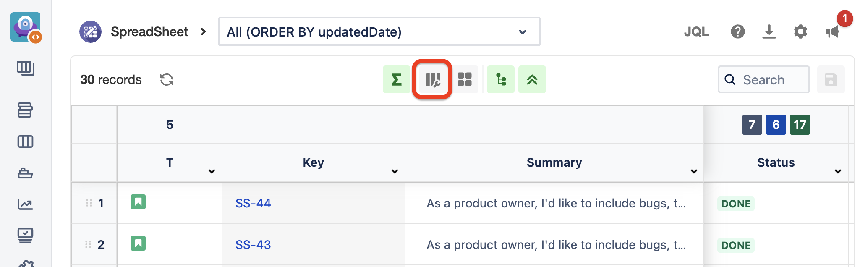Open the sidebar reports chart icon
The image size is (868, 267).
tap(25, 204)
